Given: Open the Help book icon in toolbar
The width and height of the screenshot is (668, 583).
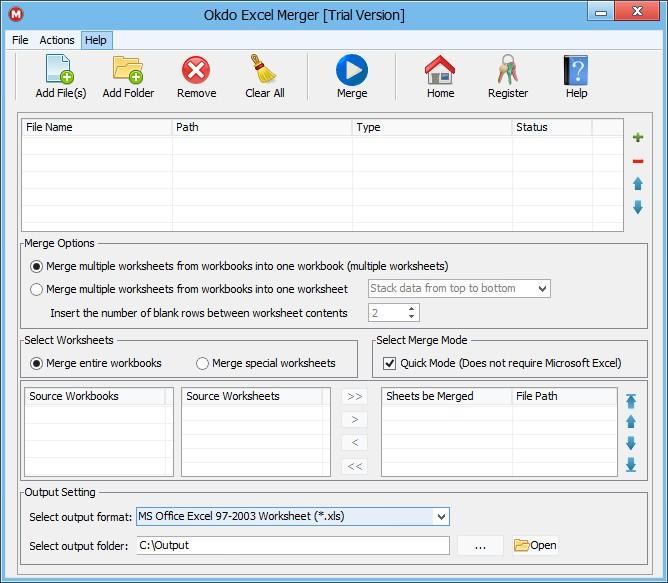Looking at the screenshot, I should [x=576, y=70].
